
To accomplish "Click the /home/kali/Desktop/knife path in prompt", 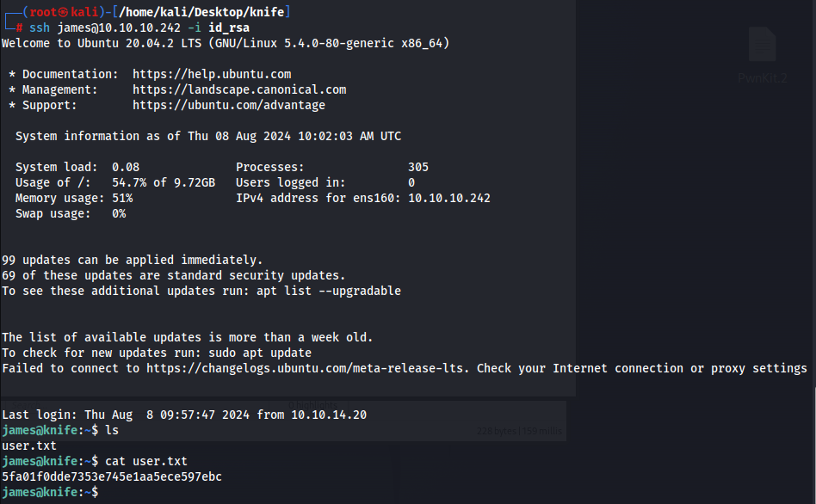I will point(201,12).
